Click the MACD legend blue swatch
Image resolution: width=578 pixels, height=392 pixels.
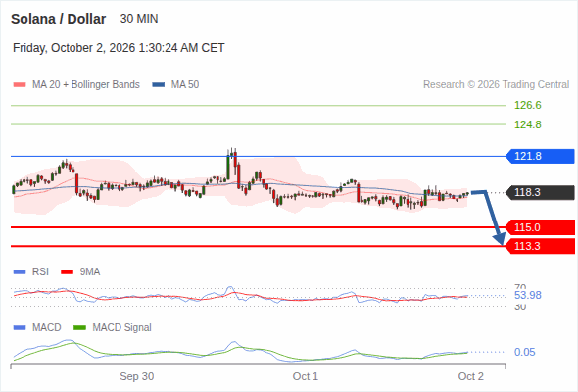pyautogui.click(x=20, y=328)
